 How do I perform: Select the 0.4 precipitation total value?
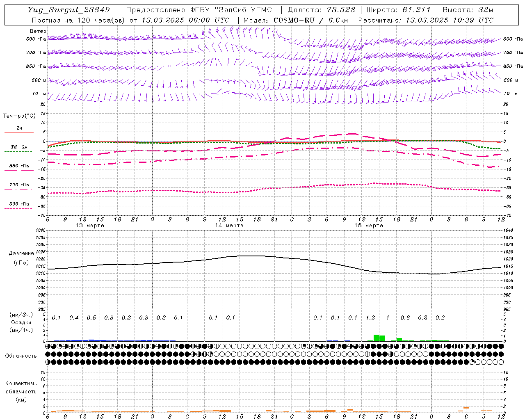pyautogui.click(x=74, y=318)
